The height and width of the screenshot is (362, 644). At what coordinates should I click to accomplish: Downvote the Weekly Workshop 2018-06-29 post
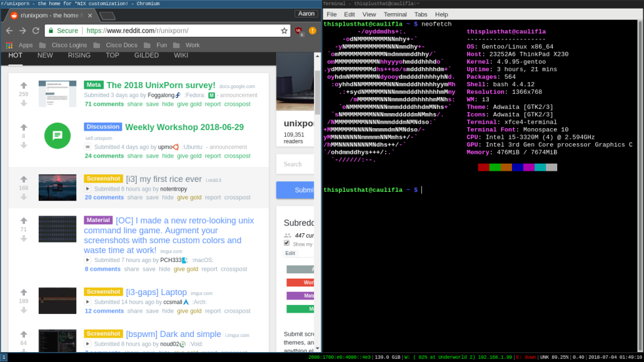tap(24, 145)
